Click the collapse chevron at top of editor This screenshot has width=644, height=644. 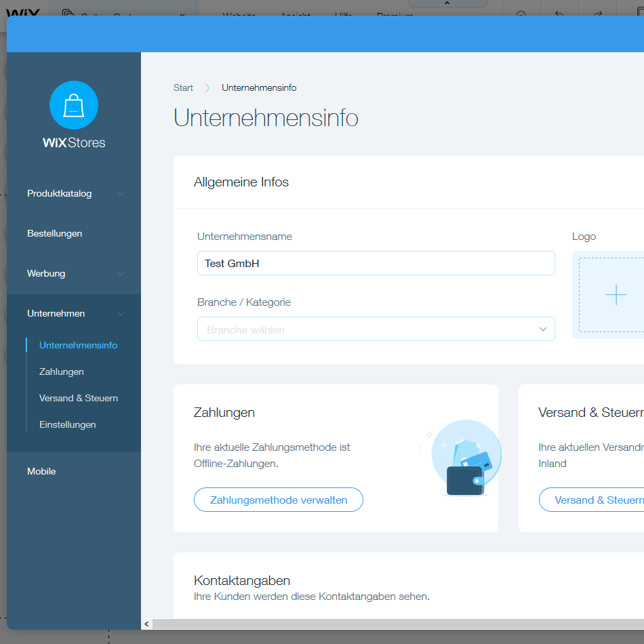446,4
